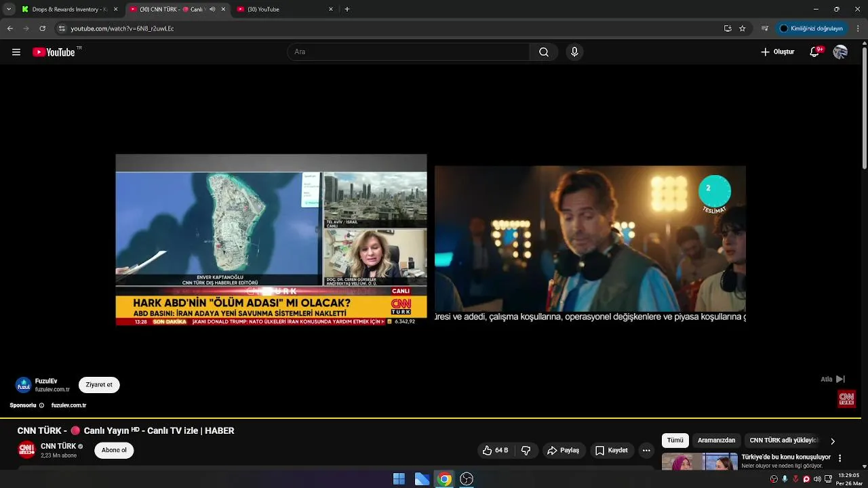
Task: Click the Sponsorlu info icon
Action: (x=41, y=405)
